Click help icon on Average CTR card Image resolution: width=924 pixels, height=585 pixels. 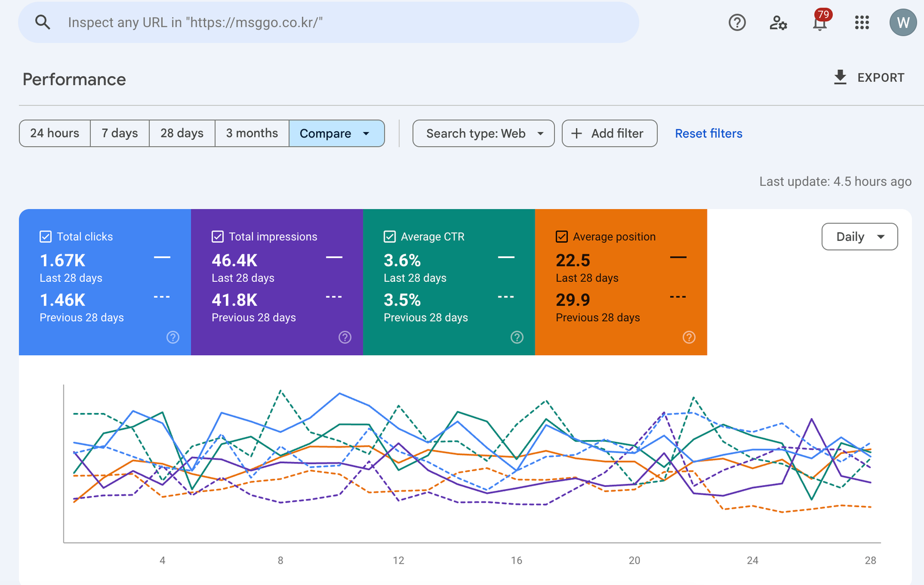[x=517, y=337]
